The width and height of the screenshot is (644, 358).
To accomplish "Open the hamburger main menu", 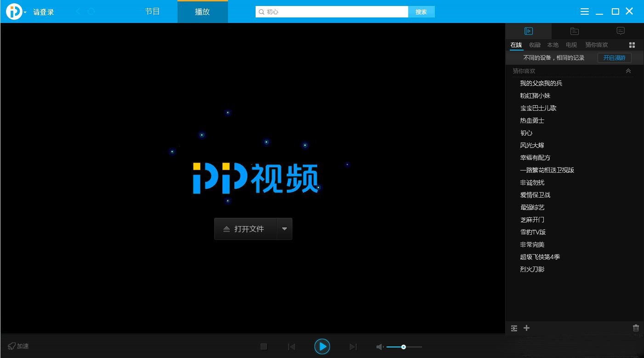I will 585,11.
